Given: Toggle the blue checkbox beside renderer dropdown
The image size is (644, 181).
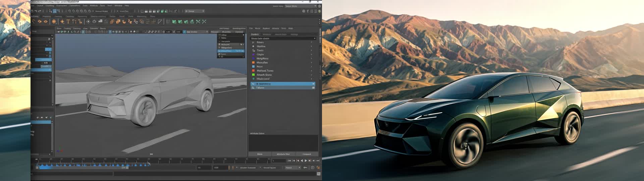Looking at the screenshot, I should coord(184,32).
